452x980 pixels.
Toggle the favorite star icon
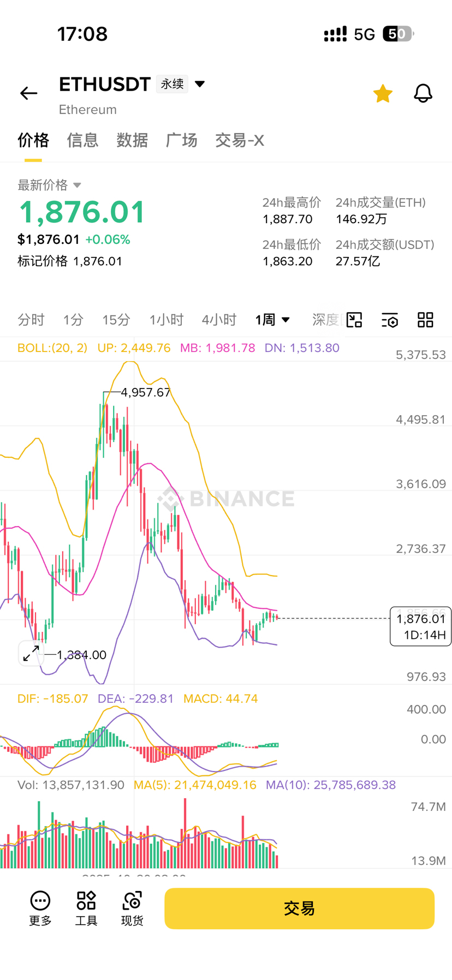pos(383,93)
